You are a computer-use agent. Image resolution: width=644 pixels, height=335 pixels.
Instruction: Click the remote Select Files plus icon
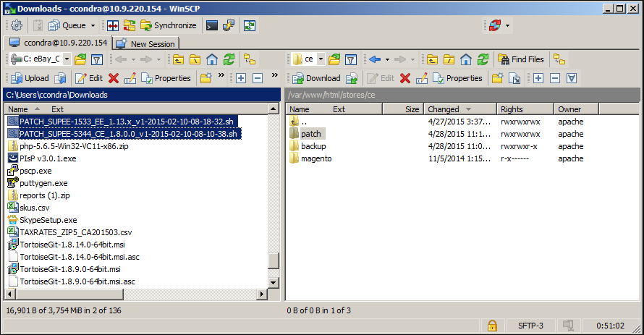pyautogui.click(x=538, y=78)
